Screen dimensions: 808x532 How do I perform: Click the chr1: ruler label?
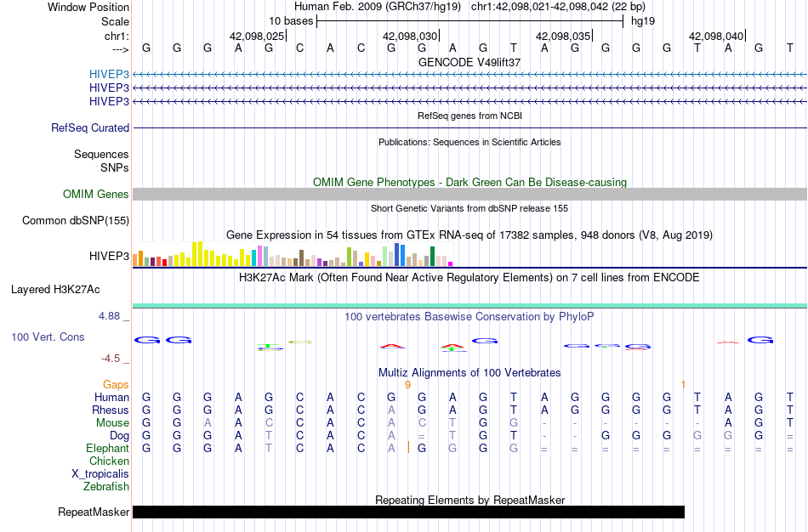[117, 36]
